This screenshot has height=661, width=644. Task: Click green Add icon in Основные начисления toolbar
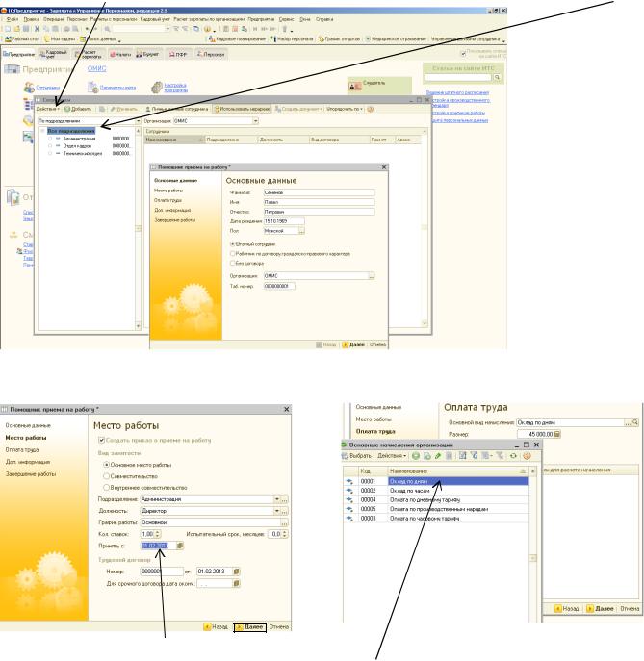416,456
